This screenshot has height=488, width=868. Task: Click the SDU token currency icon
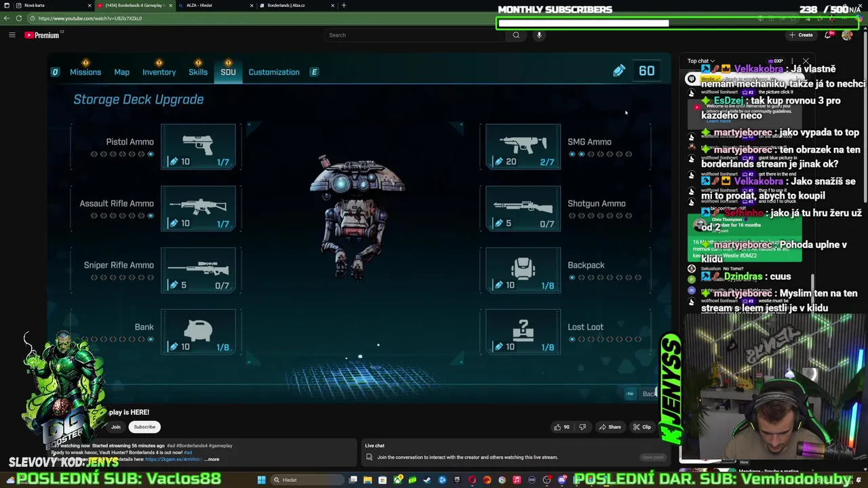point(618,70)
